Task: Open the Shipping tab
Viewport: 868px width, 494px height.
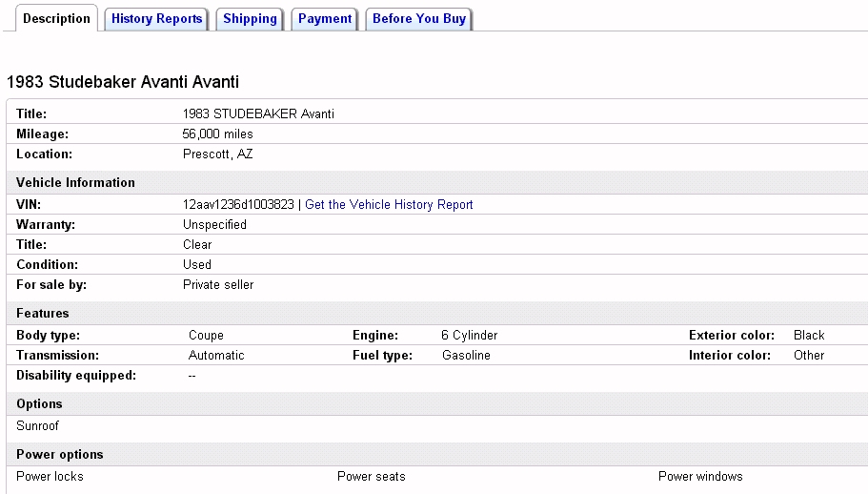Action: 250,19
